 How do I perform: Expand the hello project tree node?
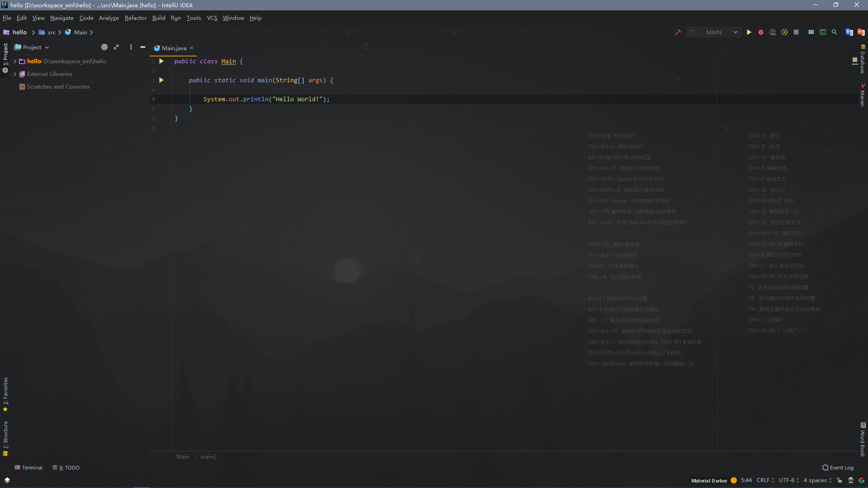click(14, 61)
